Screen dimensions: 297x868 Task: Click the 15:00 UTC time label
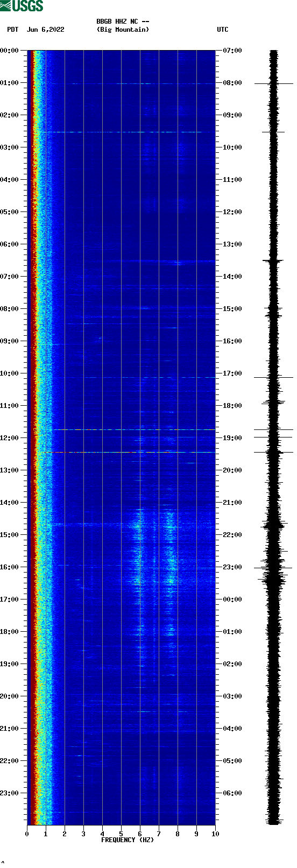pos(232,309)
